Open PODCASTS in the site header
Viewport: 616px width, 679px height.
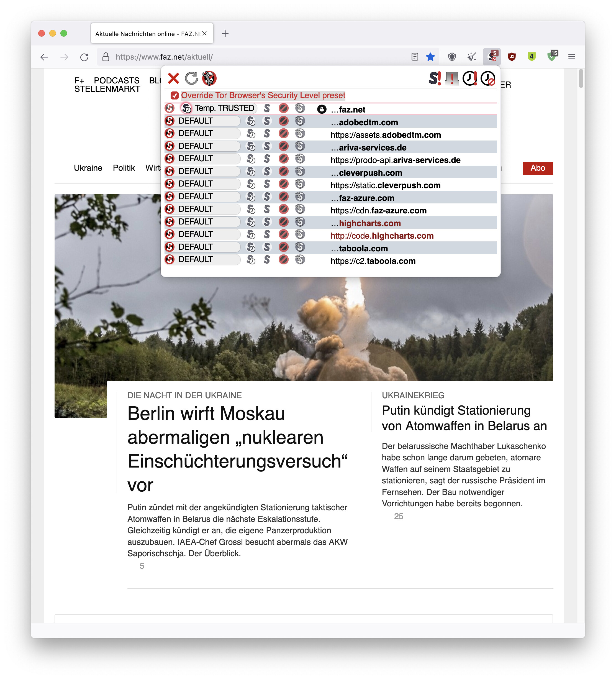click(x=116, y=80)
